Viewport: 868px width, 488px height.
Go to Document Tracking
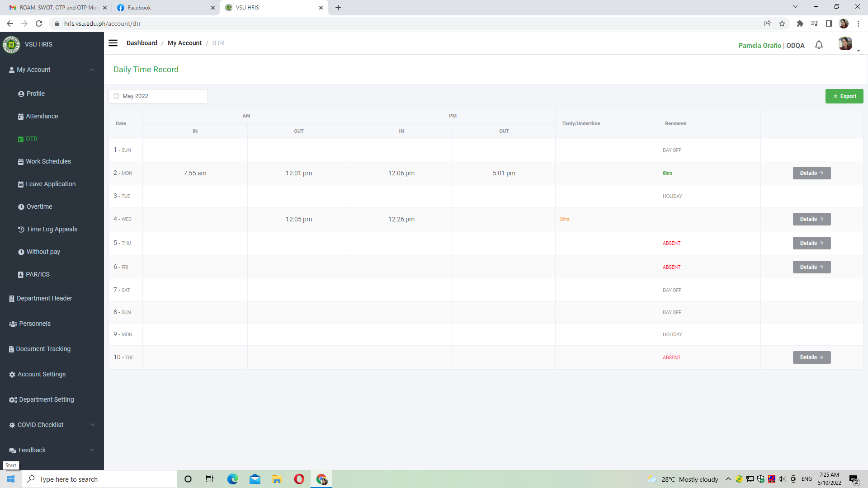pos(43,349)
